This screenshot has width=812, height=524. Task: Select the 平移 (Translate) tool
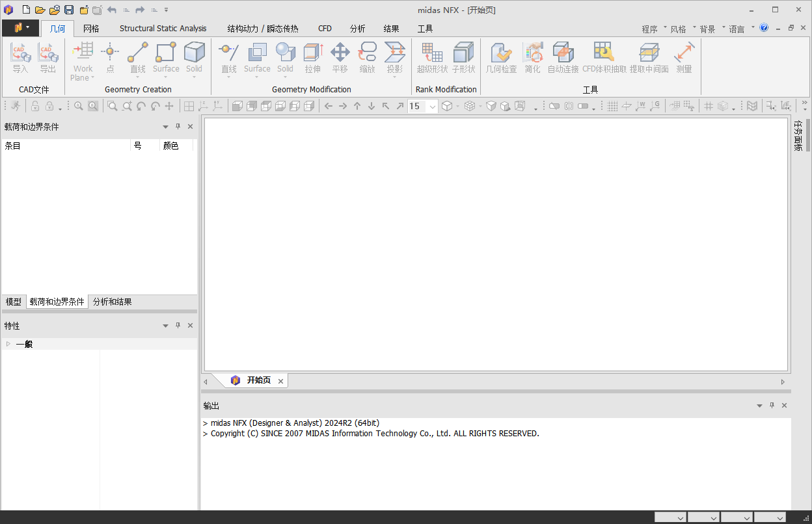tap(340, 58)
